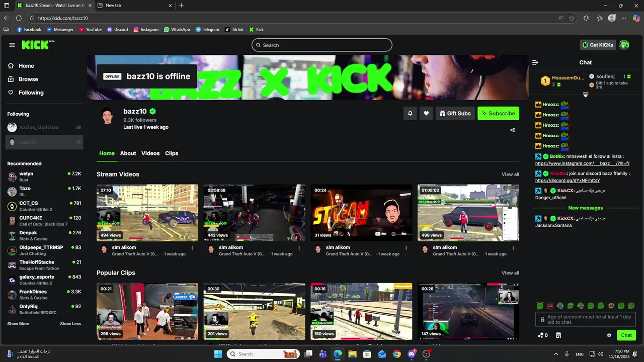Open the Instagram link in chat
Screen dimensions: 644x362
[582, 163]
